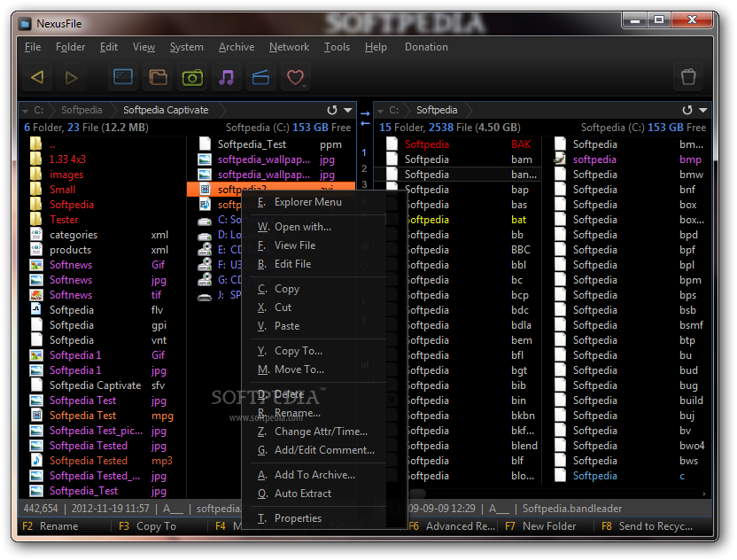The width and height of the screenshot is (737, 560).
Task: Click the Softnews Gif file icon
Action: point(36,265)
